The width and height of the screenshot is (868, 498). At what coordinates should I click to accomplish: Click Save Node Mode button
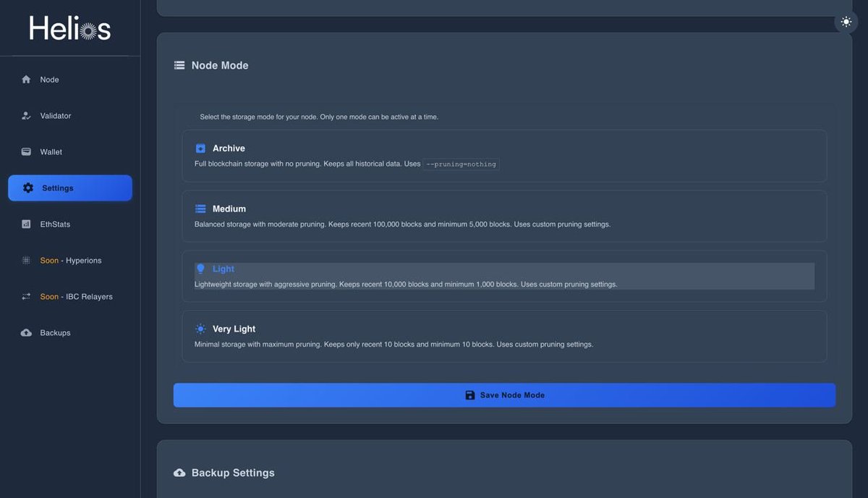(x=504, y=395)
